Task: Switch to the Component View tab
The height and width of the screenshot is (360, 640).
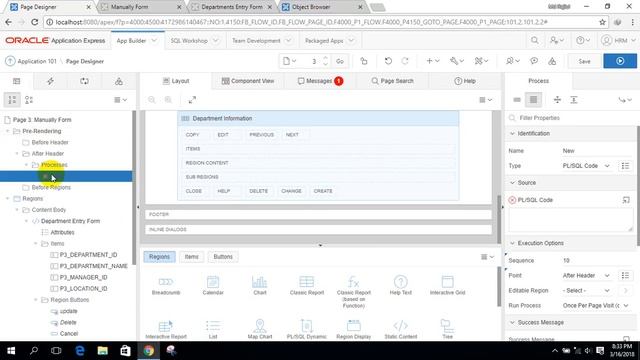Action: pos(248,81)
